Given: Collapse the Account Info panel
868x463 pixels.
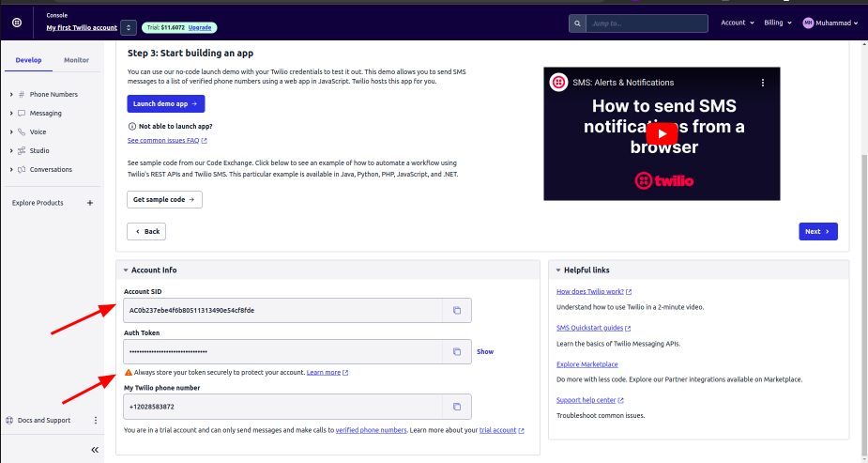Looking at the screenshot, I should (126, 270).
